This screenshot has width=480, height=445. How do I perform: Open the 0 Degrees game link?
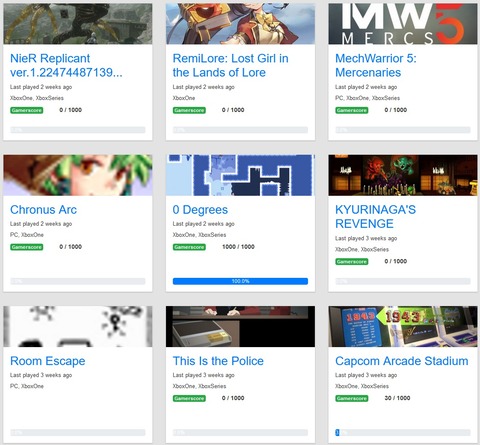pos(200,210)
